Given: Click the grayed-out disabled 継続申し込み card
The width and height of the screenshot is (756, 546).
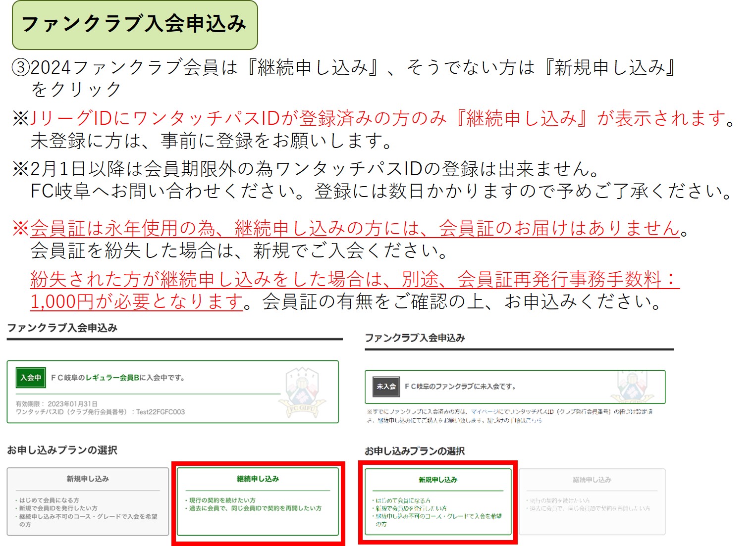Looking at the screenshot, I should (x=592, y=501).
